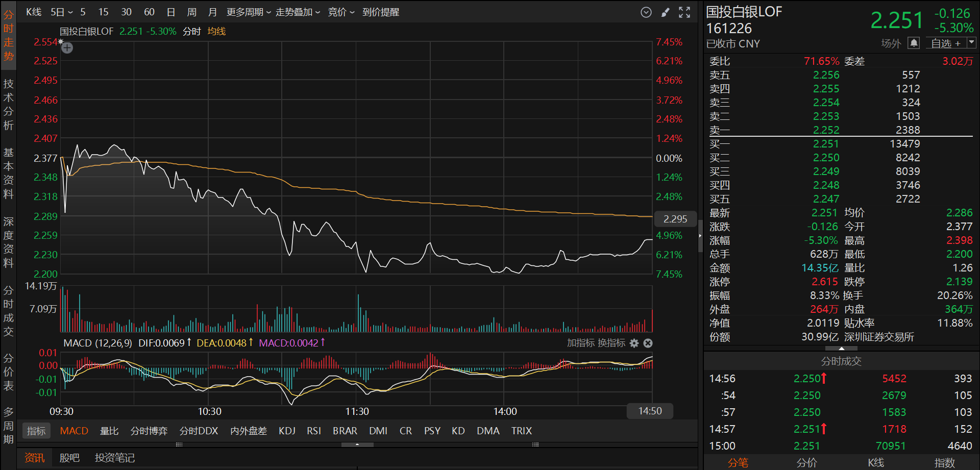Select the 内外盘差 indicator
Screen dimensions: 980x470
tap(249, 431)
